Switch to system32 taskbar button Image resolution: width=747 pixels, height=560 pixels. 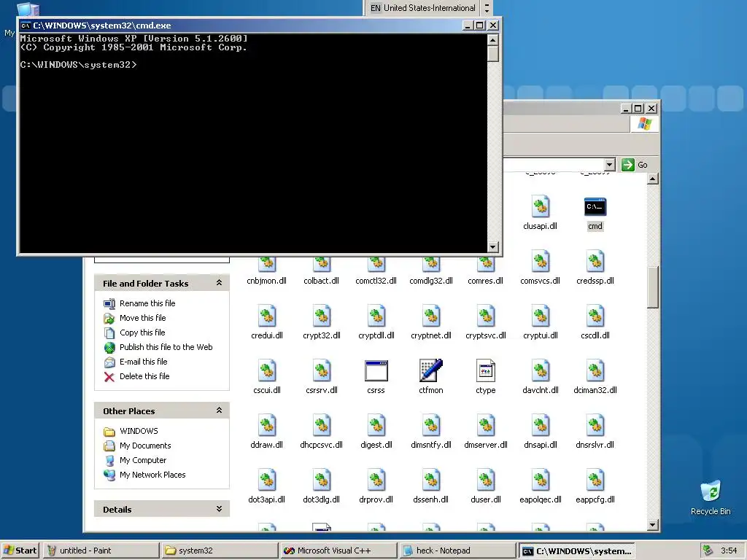(220, 551)
